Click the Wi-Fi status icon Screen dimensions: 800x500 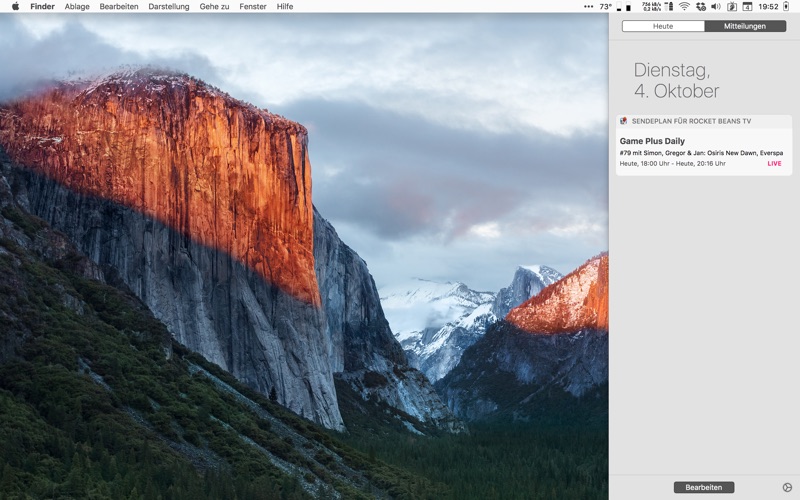685,6
